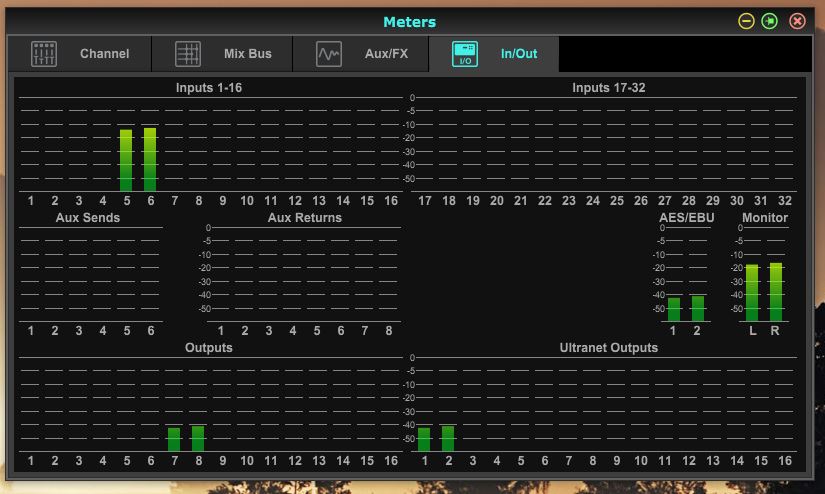The height and width of the screenshot is (494, 825).
Task: Click the In/Out I/O icon
Action: (465, 54)
